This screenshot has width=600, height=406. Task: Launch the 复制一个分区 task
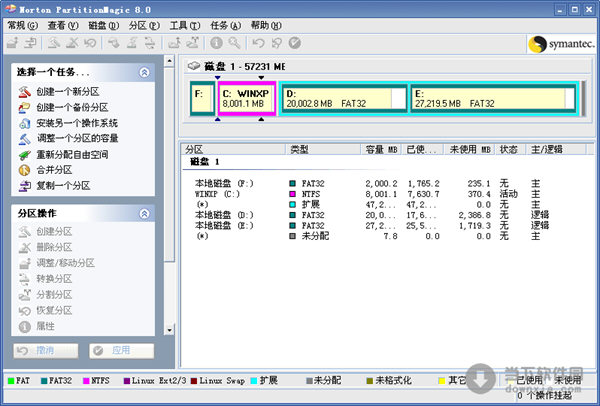(63, 186)
